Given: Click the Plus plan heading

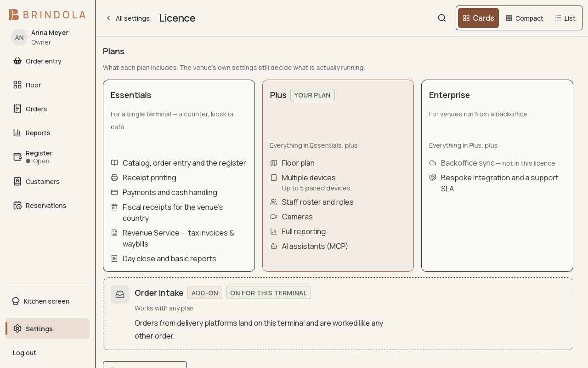Looking at the screenshot, I should (278, 95).
